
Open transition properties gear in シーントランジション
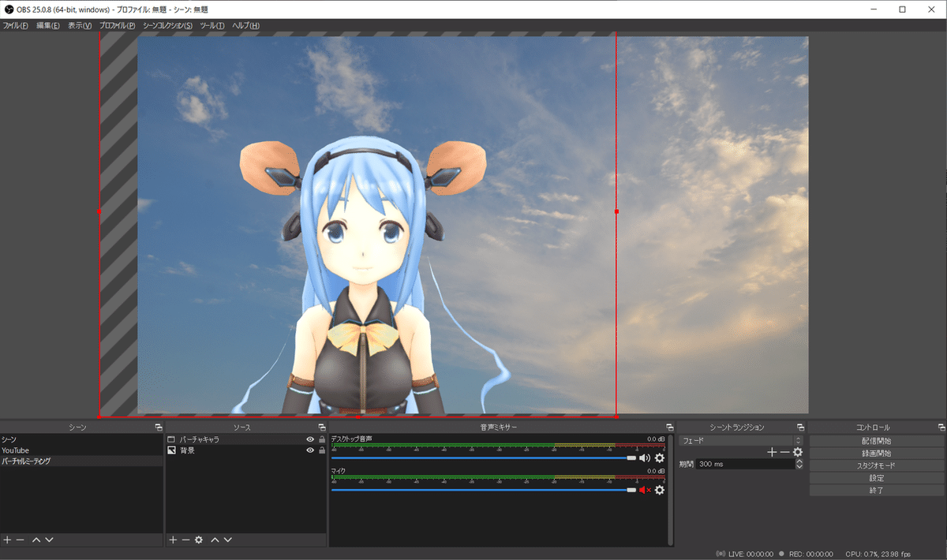(798, 452)
